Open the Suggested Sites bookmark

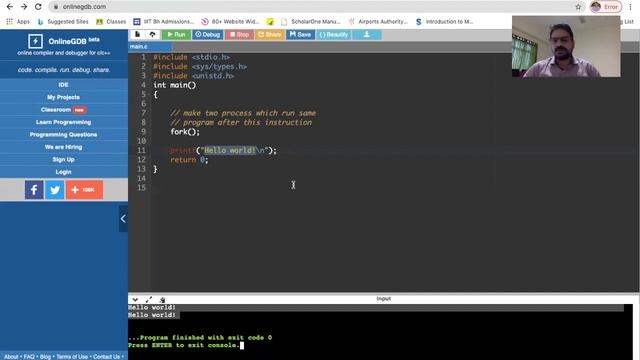point(63,22)
